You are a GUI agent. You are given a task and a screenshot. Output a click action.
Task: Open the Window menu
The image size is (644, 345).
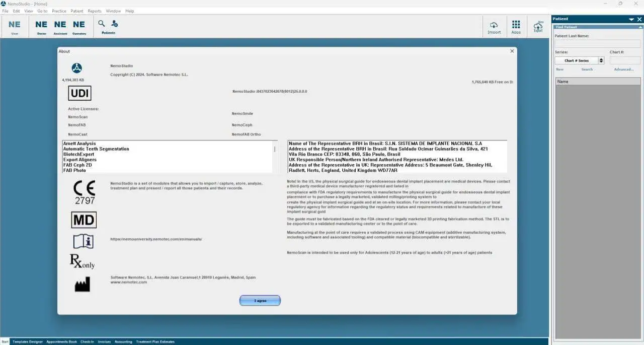[x=113, y=11]
